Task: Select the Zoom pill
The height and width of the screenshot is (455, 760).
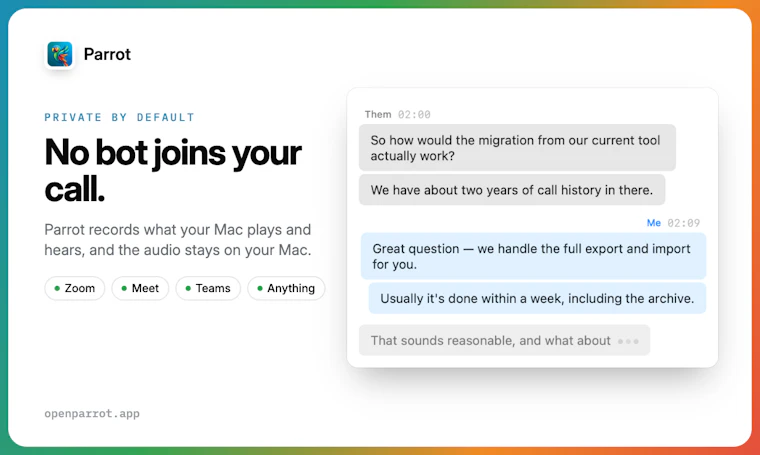Action: (x=75, y=288)
